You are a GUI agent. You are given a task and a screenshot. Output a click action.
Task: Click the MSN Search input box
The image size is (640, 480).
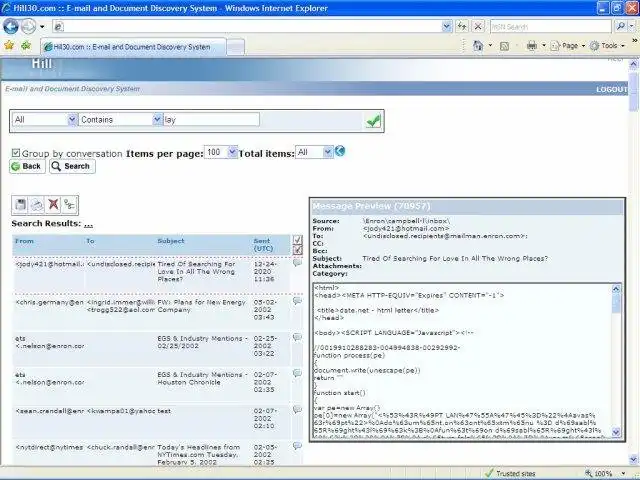pyautogui.click(x=551, y=27)
